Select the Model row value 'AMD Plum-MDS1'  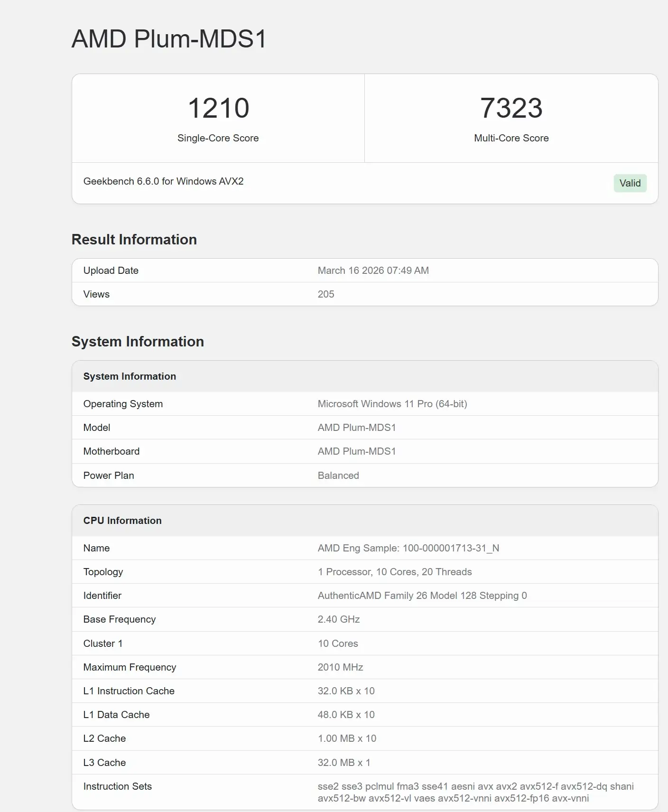point(357,428)
